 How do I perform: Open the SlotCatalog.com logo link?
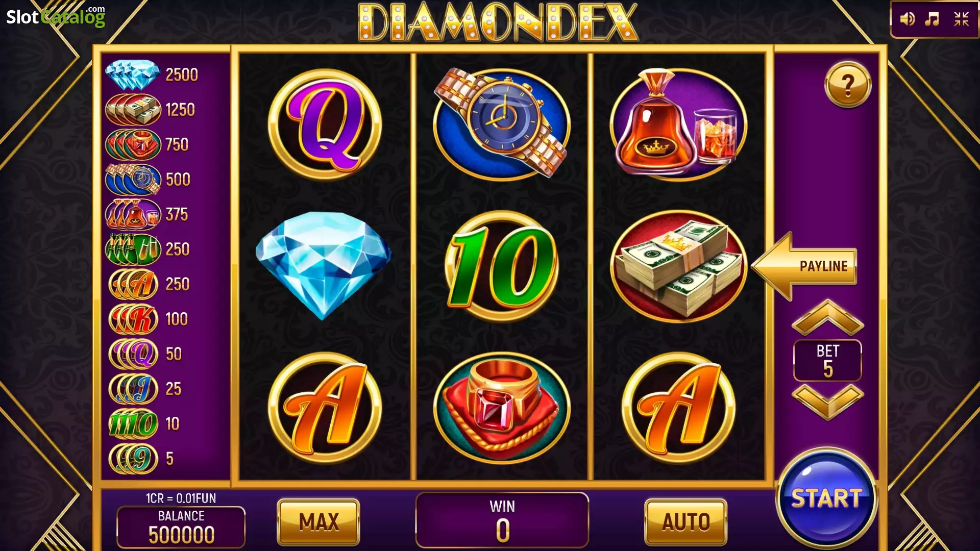pyautogui.click(x=56, y=17)
